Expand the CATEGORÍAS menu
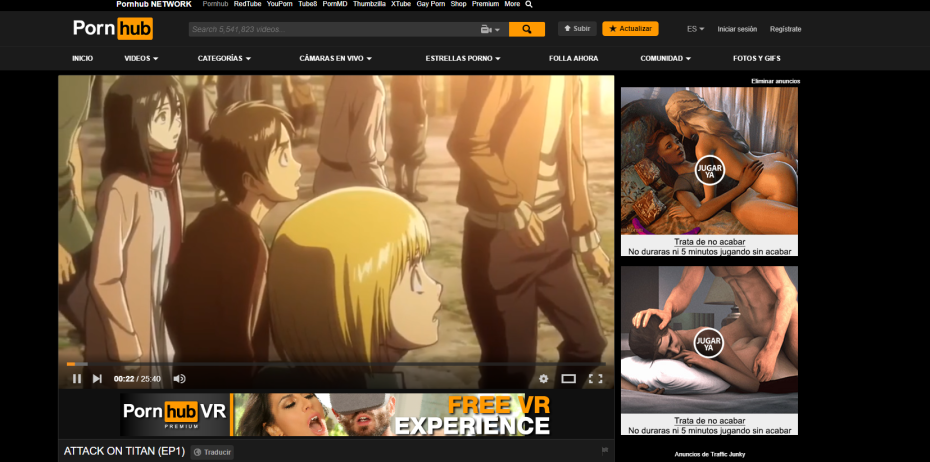 pos(225,58)
